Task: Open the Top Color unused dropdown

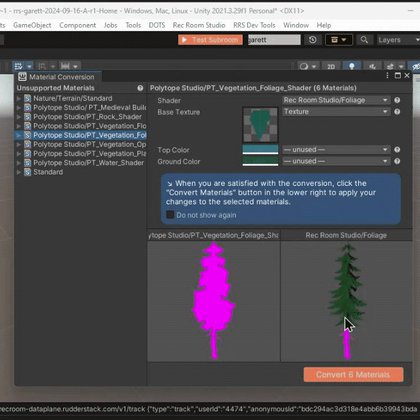Action: [x=336, y=150]
